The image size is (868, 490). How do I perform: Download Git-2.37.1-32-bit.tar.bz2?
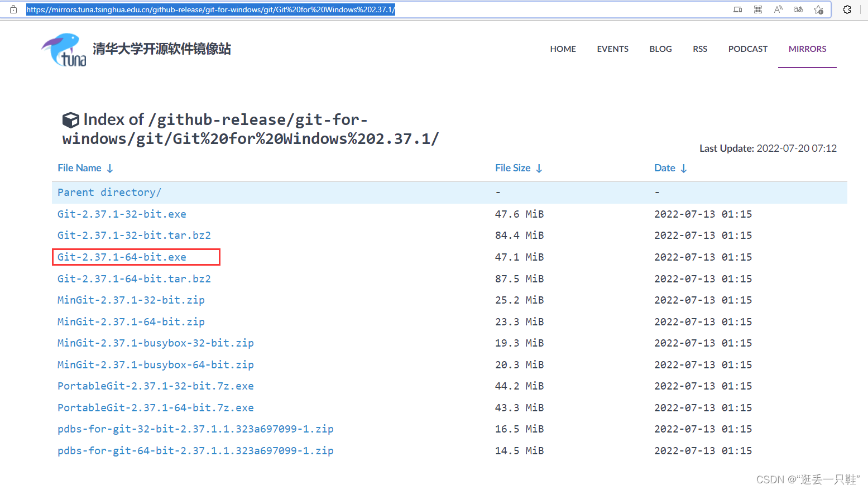pos(134,236)
